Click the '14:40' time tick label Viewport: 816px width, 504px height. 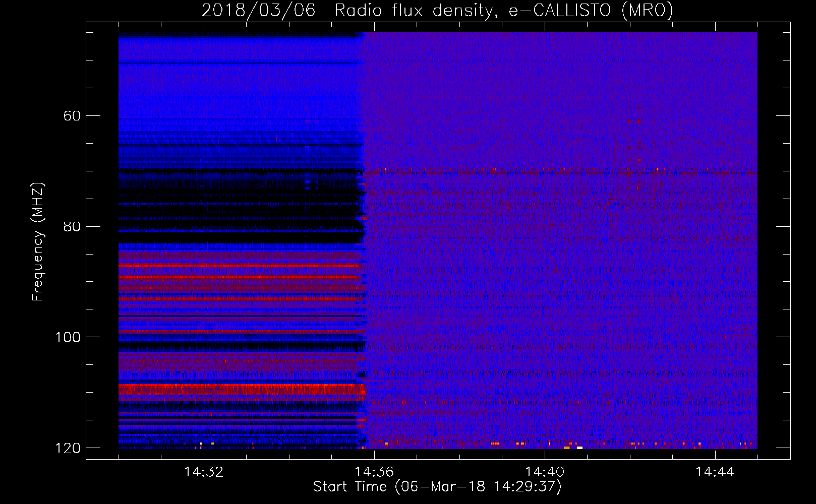(545, 472)
